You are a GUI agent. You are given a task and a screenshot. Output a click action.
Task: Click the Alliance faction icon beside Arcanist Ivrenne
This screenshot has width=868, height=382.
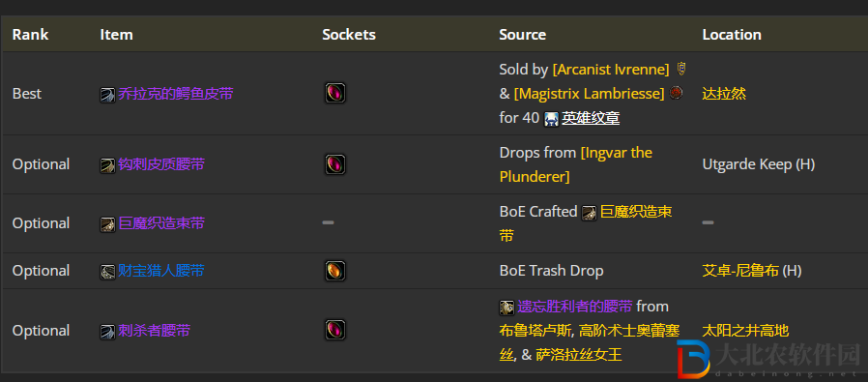pos(681,70)
